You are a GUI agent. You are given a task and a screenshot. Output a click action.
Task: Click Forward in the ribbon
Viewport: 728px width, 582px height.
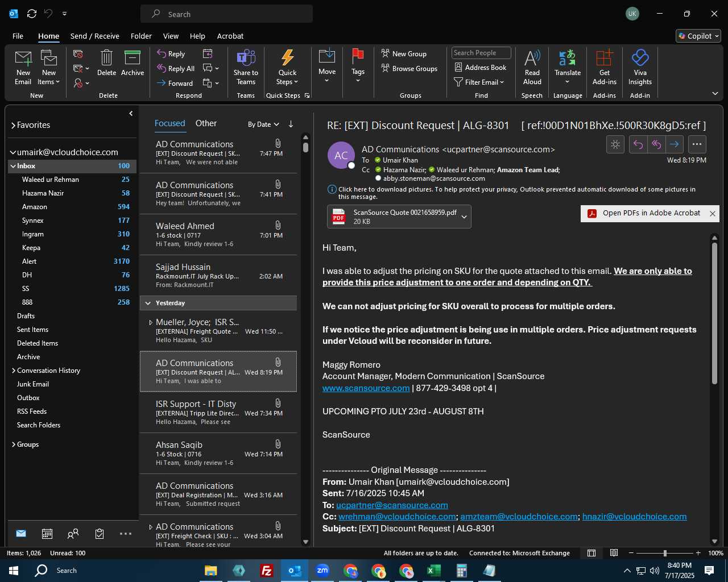coord(175,83)
